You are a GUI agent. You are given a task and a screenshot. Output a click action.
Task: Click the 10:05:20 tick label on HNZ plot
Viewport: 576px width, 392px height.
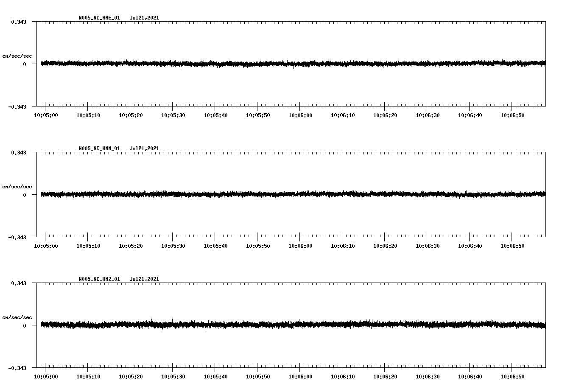131,377
